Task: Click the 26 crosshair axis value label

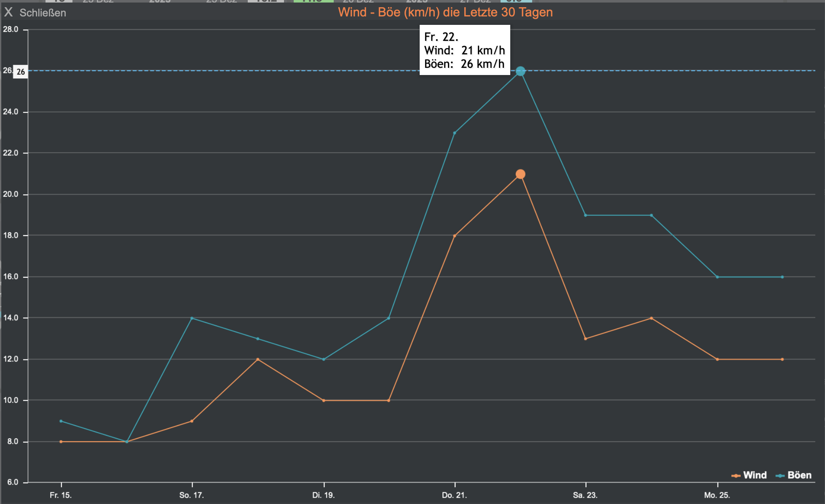Action: pyautogui.click(x=21, y=72)
